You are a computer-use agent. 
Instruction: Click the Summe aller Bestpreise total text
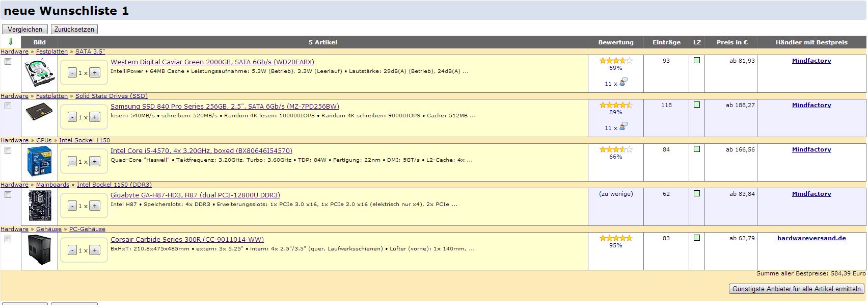(811, 273)
